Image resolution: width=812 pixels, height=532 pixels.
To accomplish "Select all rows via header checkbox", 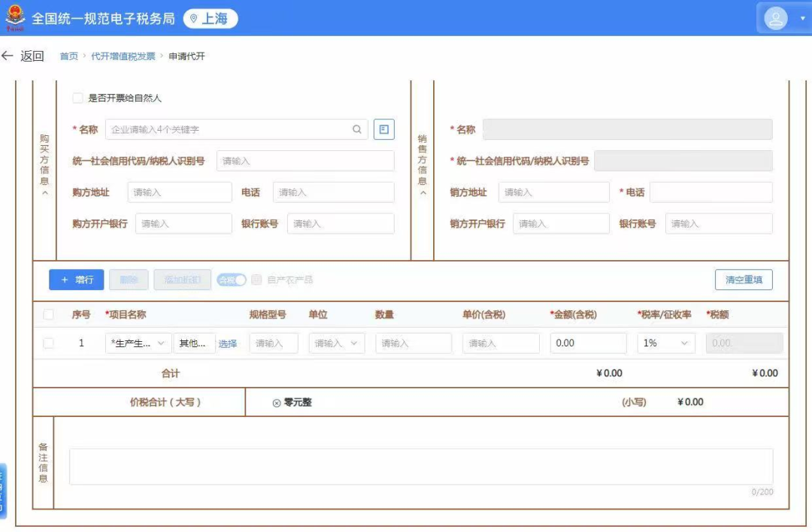I will coord(49,314).
